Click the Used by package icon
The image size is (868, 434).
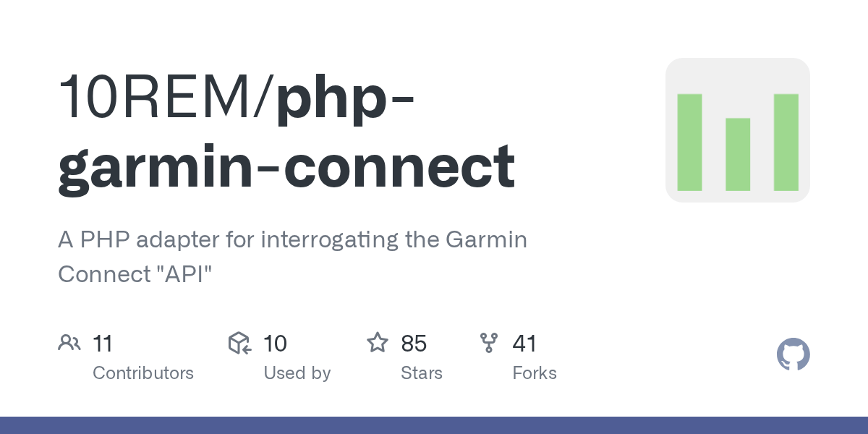point(239,343)
